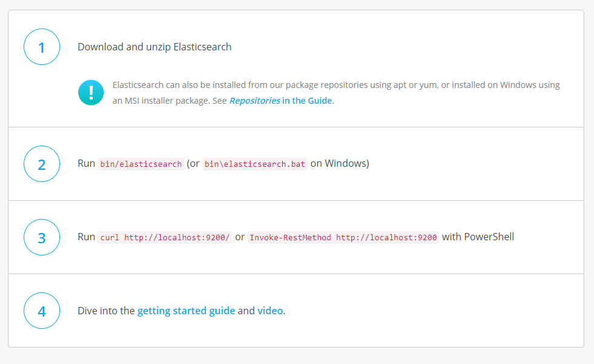Click the Invoke-RestMethod http://localhost:9200 code snippet
This screenshot has height=364, width=594.
click(343, 237)
